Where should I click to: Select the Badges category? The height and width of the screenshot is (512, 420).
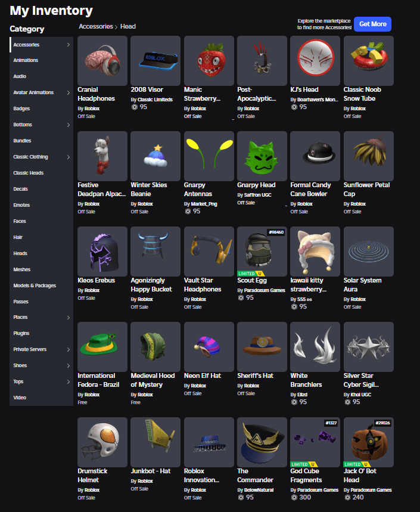21,108
